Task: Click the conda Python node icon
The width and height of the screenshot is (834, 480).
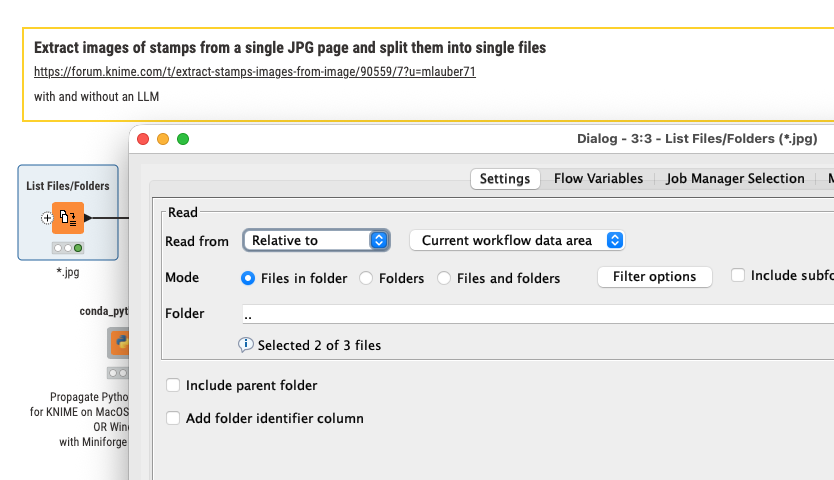Action: (x=120, y=344)
